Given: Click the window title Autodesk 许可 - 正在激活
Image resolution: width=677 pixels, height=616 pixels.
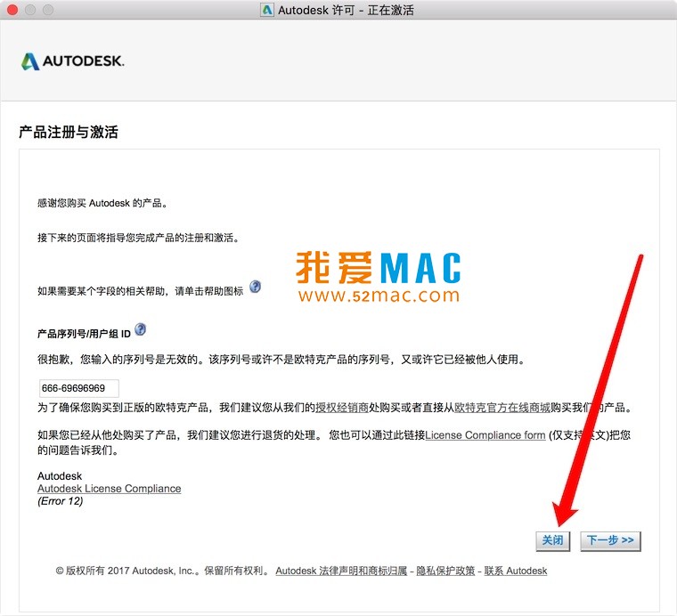Looking at the screenshot, I should [346, 10].
